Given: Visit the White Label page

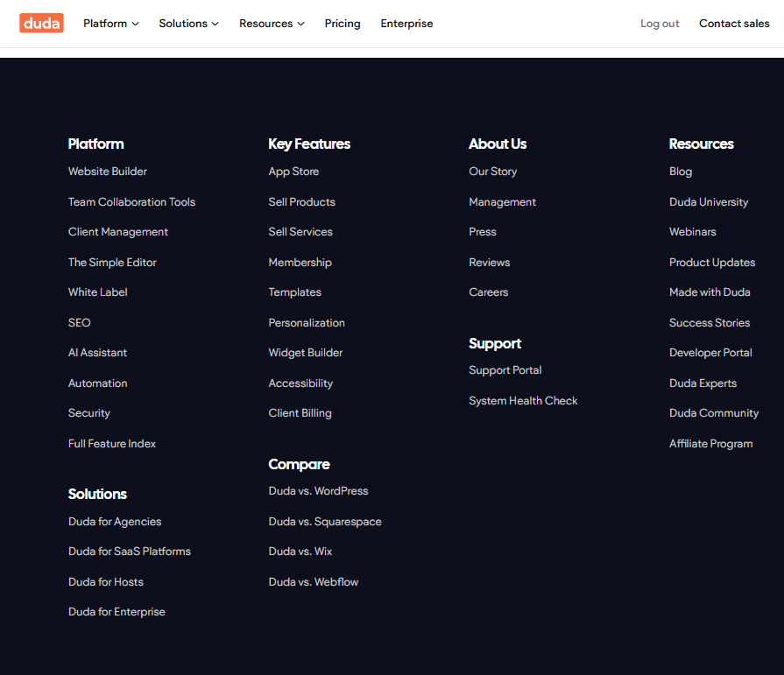Looking at the screenshot, I should [x=97, y=292].
